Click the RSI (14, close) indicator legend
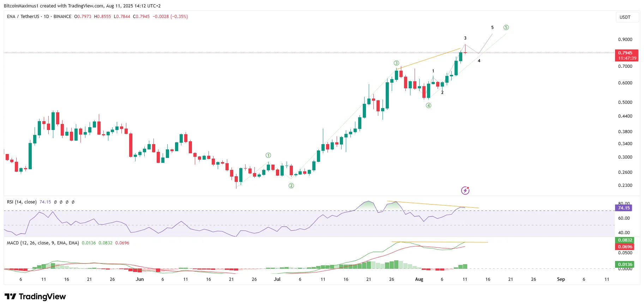This screenshot has width=644, height=308. point(22,202)
